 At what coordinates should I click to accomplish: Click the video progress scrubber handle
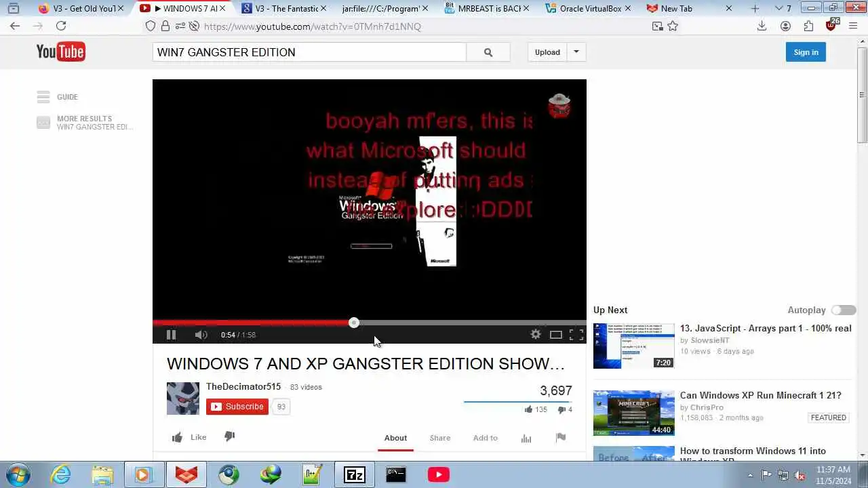pos(354,323)
